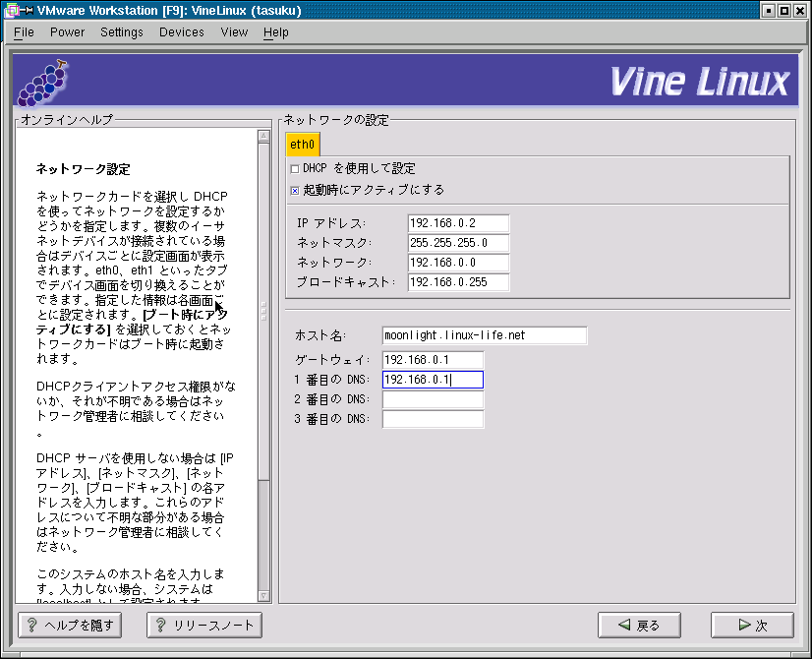Open the Power menu

(67, 32)
